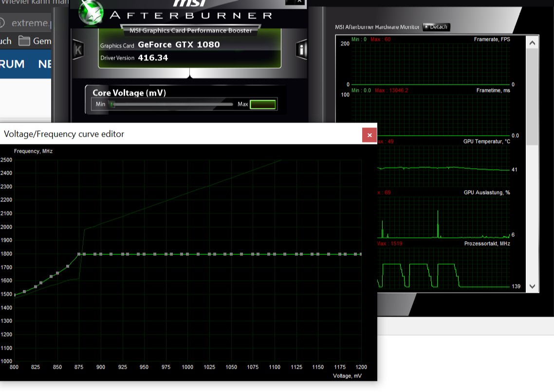Click the GPU Auslastung graph label
This screenshot has width=554, height=392.
(x=487, y=192)
